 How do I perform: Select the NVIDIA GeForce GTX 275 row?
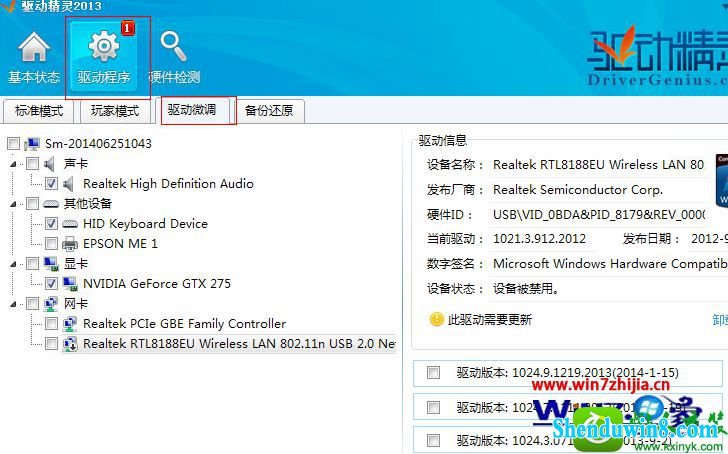point(156,284)
